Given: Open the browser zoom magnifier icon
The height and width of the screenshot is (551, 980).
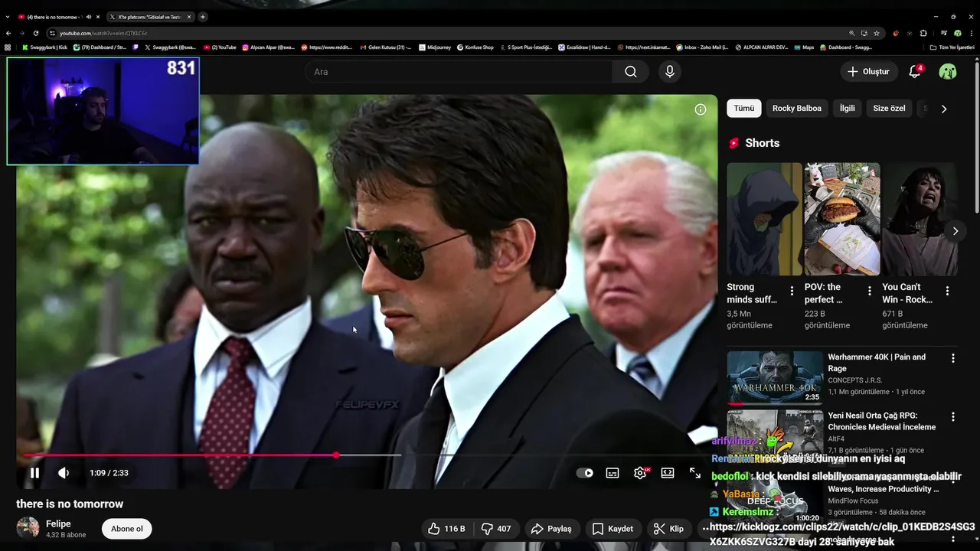Looking at the screenshot, I should (x=851, y=34).
